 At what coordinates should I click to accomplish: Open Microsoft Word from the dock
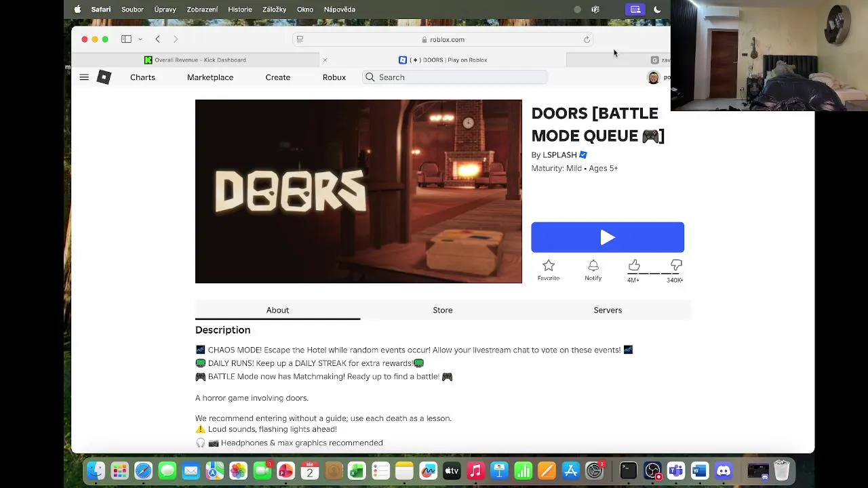[x=700, y=470]
